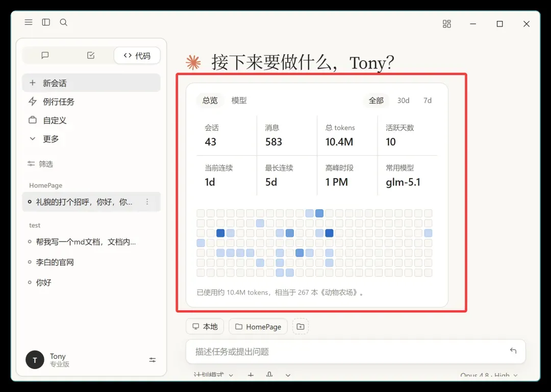Click the send return-arrow icon in input

click(513, 351)
